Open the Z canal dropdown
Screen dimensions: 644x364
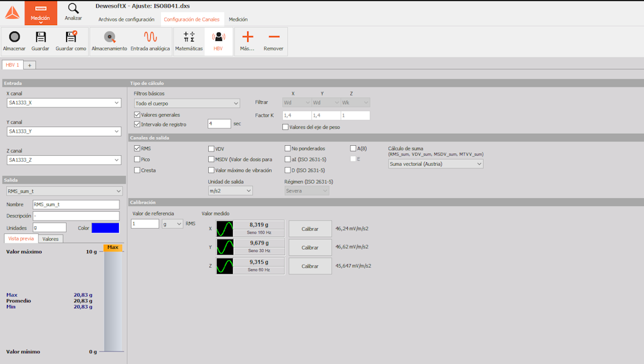tap(64, 160)
